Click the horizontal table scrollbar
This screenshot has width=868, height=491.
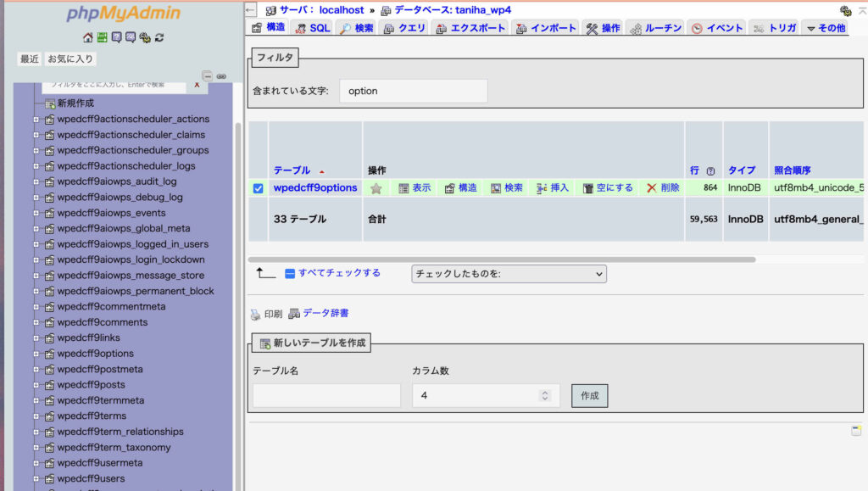pos(502,259)
